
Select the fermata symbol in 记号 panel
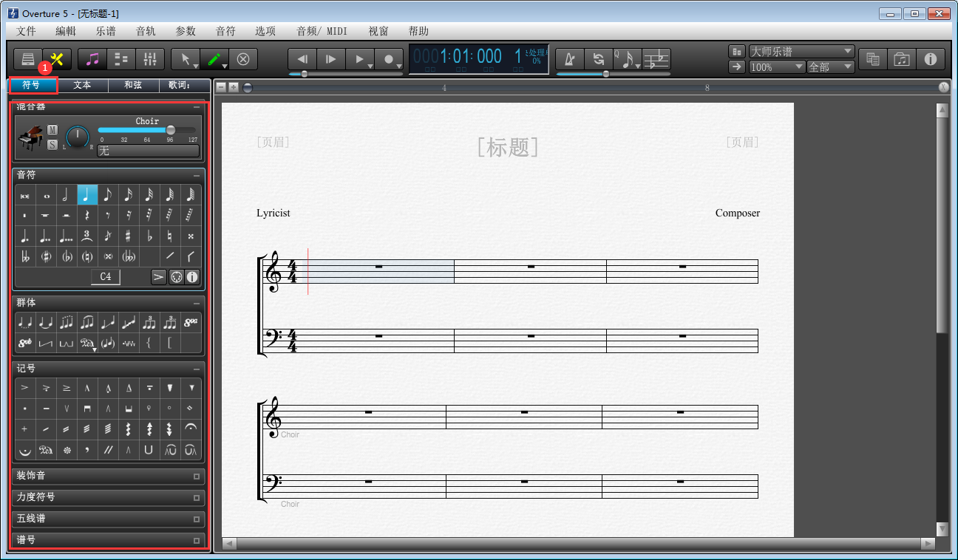coord(191,428)
